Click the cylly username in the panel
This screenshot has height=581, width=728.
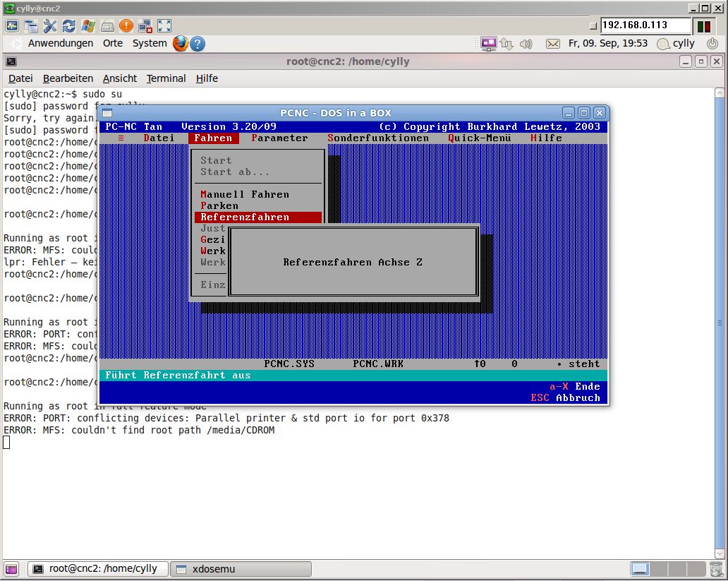(x=684, y=43)
